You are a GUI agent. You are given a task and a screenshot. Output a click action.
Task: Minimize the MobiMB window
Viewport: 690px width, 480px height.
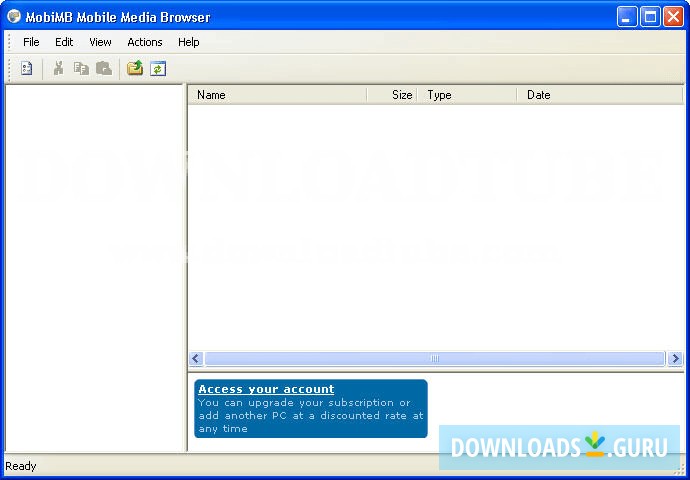tap(627, 17)
